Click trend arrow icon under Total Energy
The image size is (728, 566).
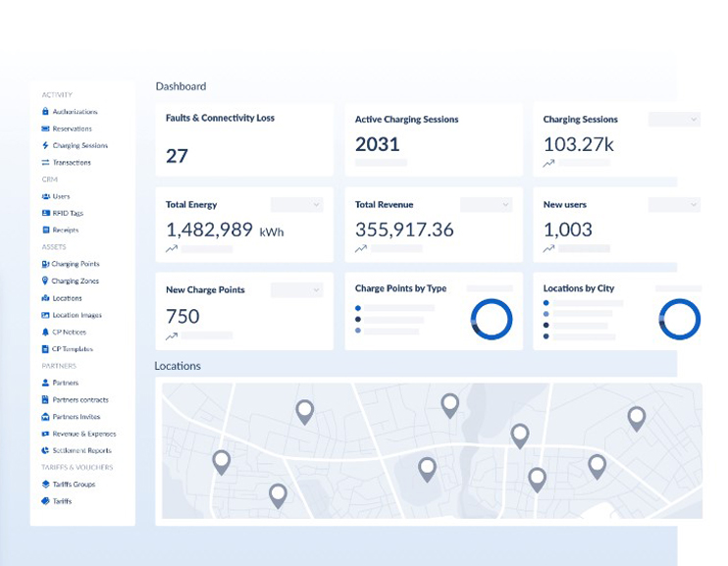172,249
